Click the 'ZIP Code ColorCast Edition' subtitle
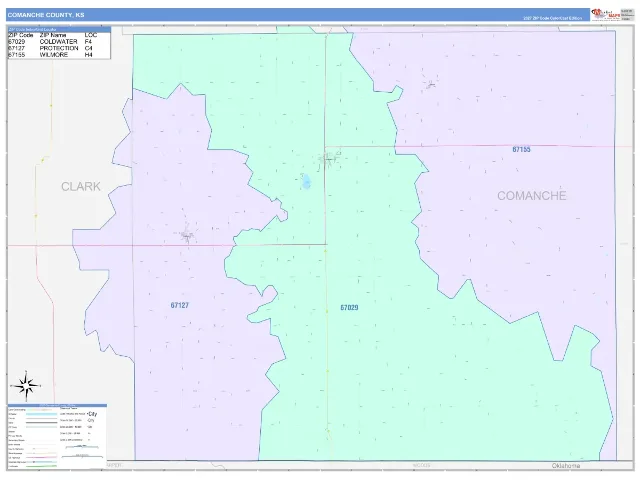This screenshot has height=480, width=640. click(553, 18)
